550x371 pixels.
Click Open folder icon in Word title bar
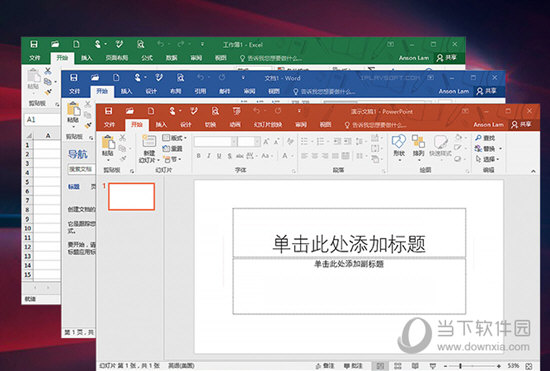(x=95, y=77)
